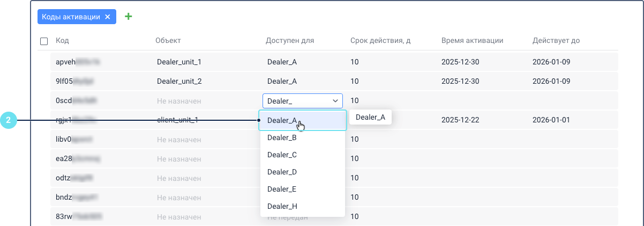Click the Объект column header
Screen dimensions: 644x226
168,40
